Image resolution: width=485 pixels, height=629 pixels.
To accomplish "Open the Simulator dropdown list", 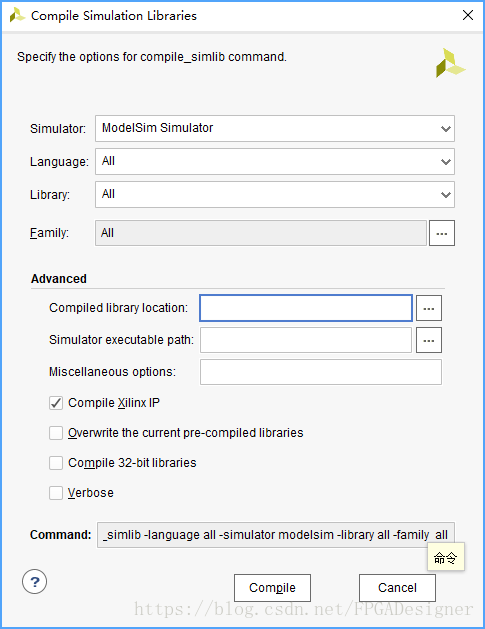I will 275,128.
